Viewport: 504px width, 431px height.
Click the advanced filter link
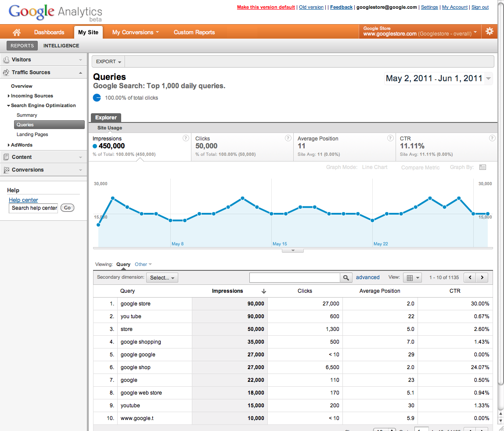tap(367, 277)
